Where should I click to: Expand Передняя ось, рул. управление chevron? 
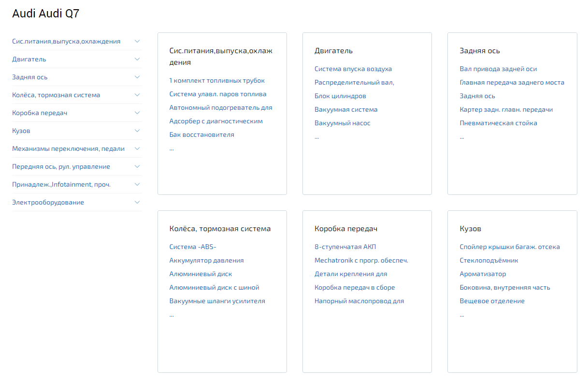[x=137, y=166]
